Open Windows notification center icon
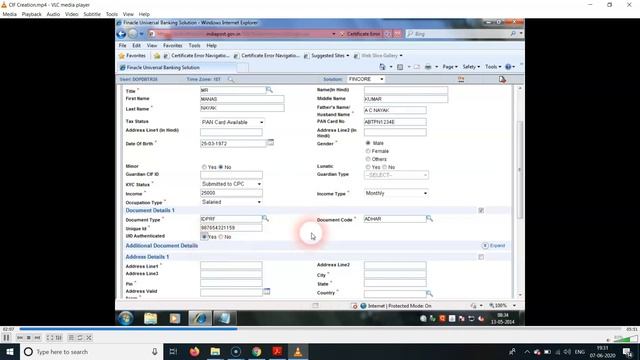The width and height of the screenshot is (640, 360). (x=627, y=351)
